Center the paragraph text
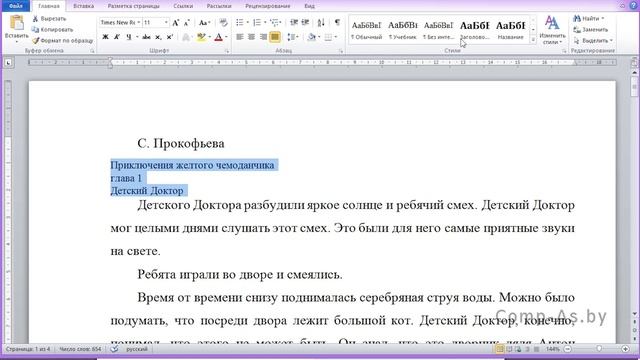The image size is (640, 360). (x=251, y=37)
